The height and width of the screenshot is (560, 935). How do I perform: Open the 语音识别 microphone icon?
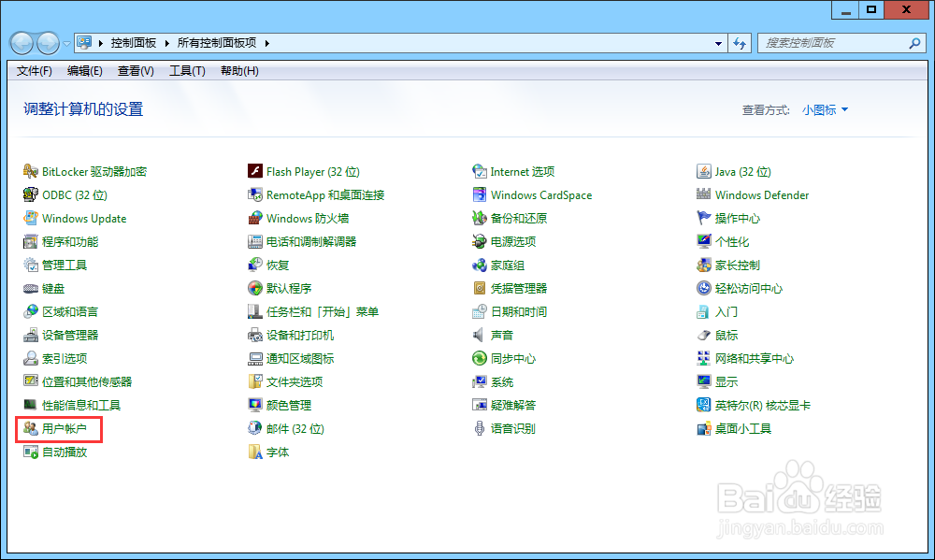click(480, 429)
